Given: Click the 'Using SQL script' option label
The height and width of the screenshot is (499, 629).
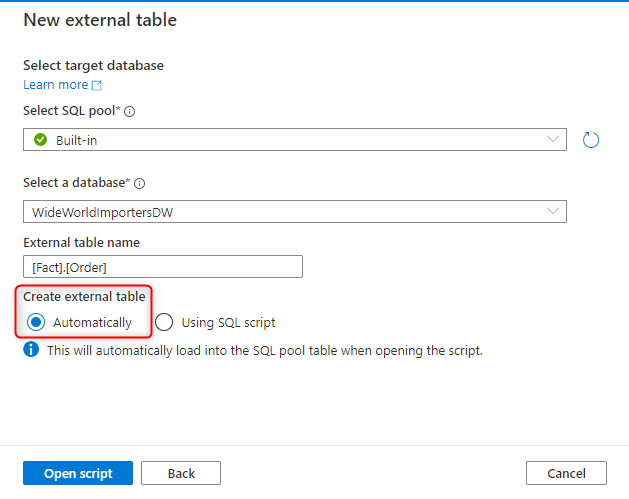Looking at the screenshot, I should click(x=228, y=323).
